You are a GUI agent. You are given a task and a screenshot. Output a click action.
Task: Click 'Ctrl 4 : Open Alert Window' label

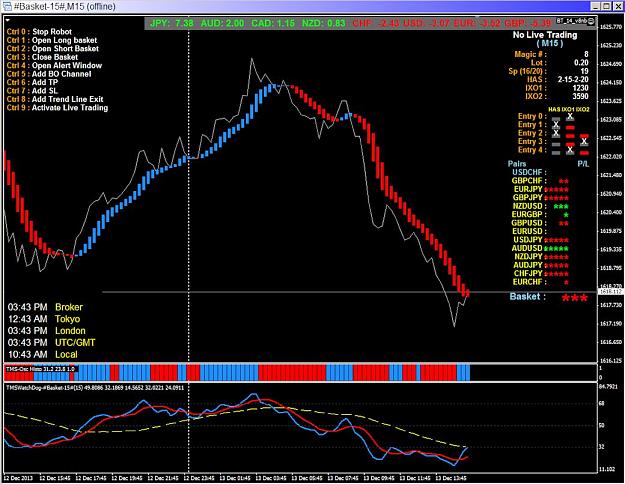click(54, 65)
